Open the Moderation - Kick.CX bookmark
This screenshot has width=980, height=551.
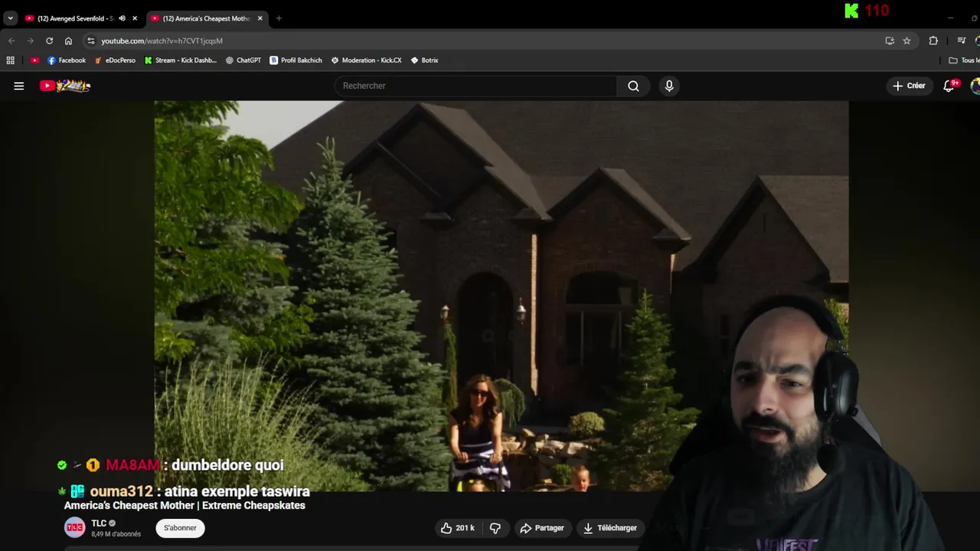366,60
